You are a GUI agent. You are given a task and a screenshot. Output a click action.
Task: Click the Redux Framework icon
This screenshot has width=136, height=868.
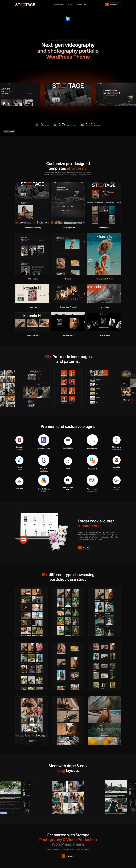point(19,460)
